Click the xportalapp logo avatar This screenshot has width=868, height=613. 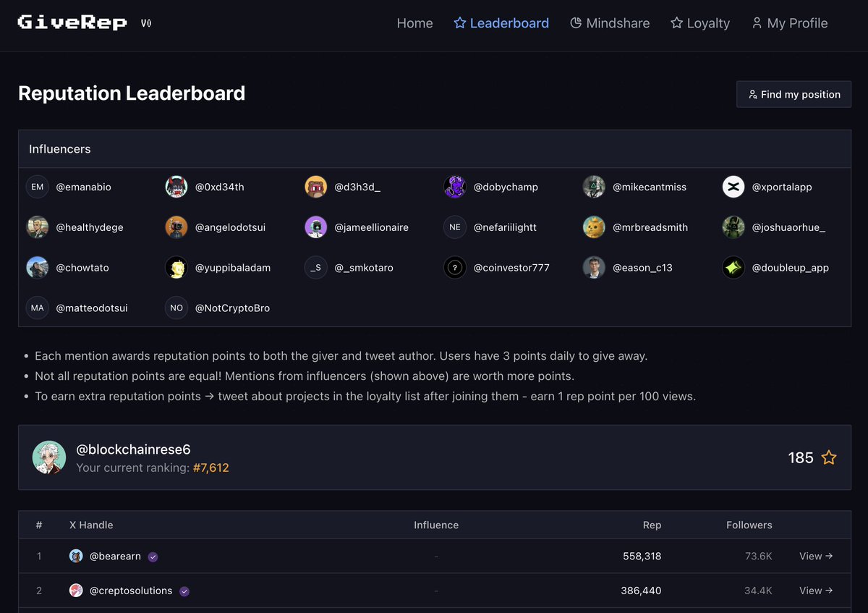point(733,187)
